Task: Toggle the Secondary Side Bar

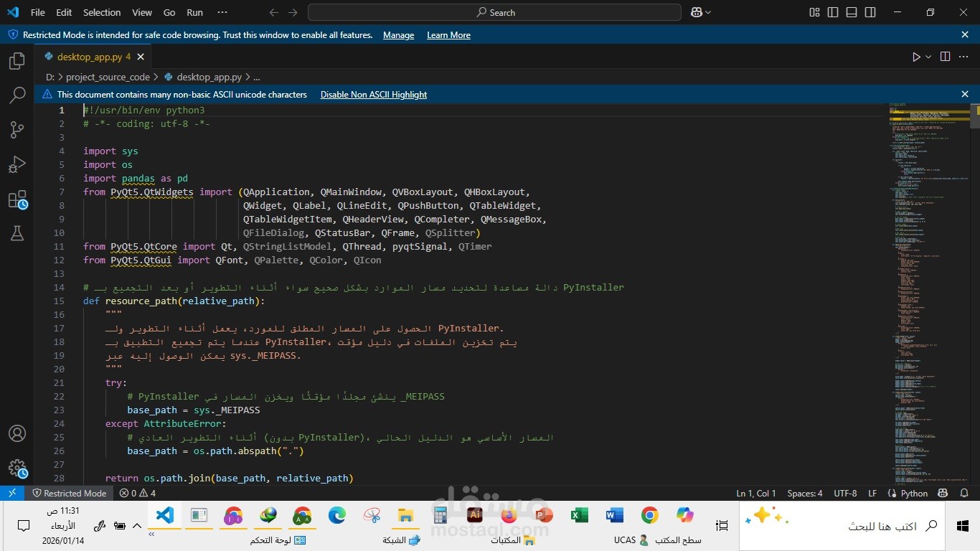Action: pyautogui.click(x=870, y=12)
